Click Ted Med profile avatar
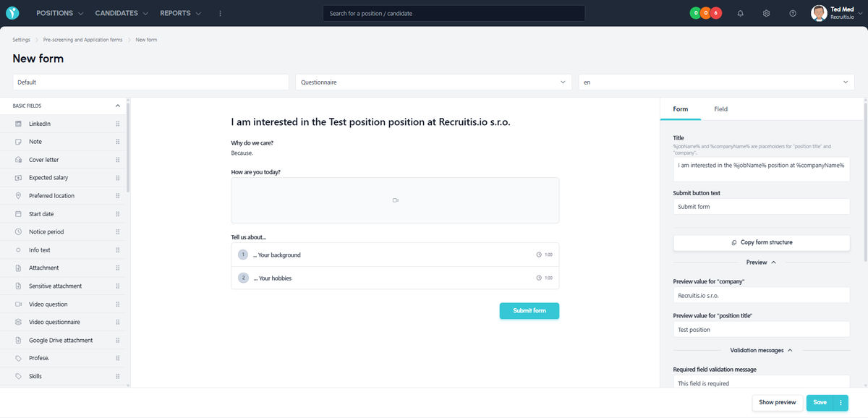This screenshot has height=418, width=868. coord(819,13)
